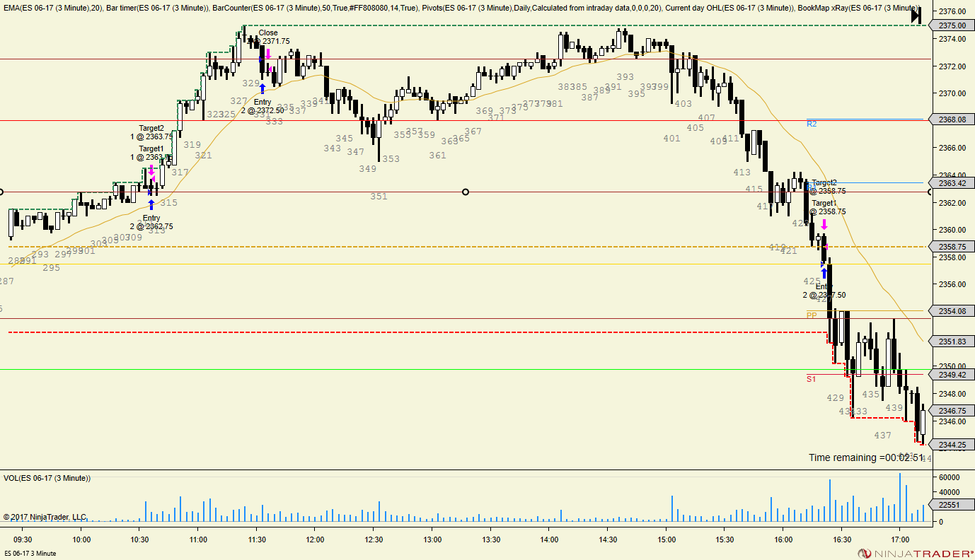
Task: Click bar counter number 351
Action: [x=379, y=197]
